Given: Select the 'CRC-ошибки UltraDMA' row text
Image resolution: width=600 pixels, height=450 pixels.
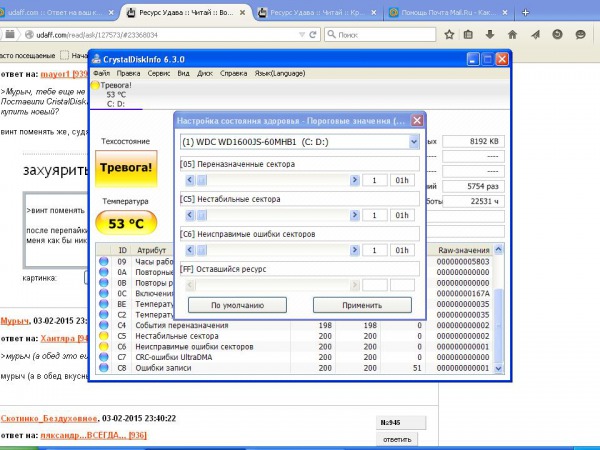Looking at the screenshot, I should click(x=174, y=357).
